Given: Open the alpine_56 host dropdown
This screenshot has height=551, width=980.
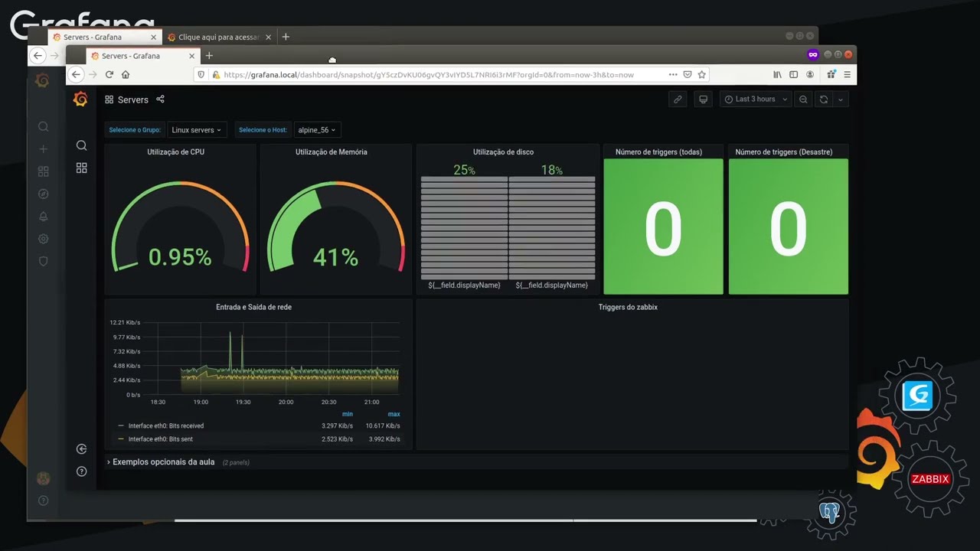Looking at the screenshot, I should [x=317, y=130].
